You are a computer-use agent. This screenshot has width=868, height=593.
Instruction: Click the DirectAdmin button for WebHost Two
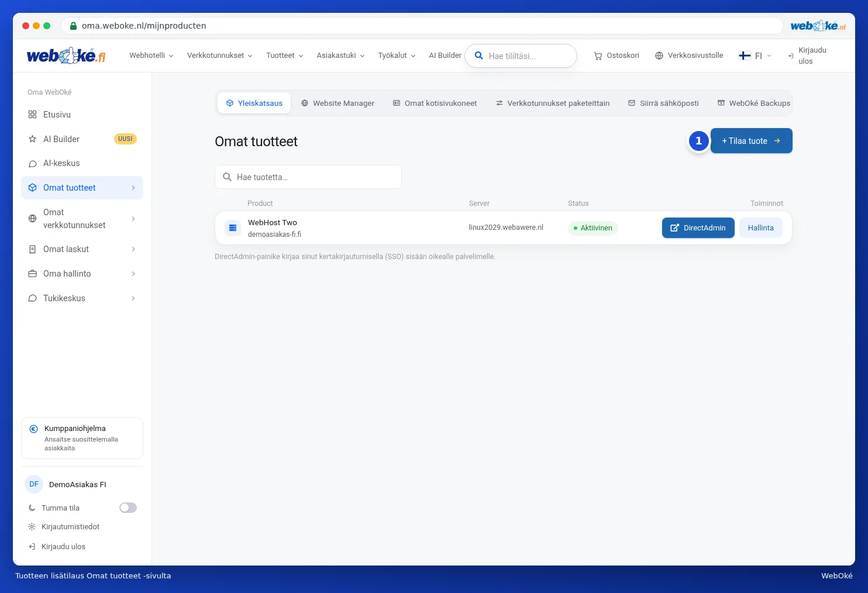698,228
